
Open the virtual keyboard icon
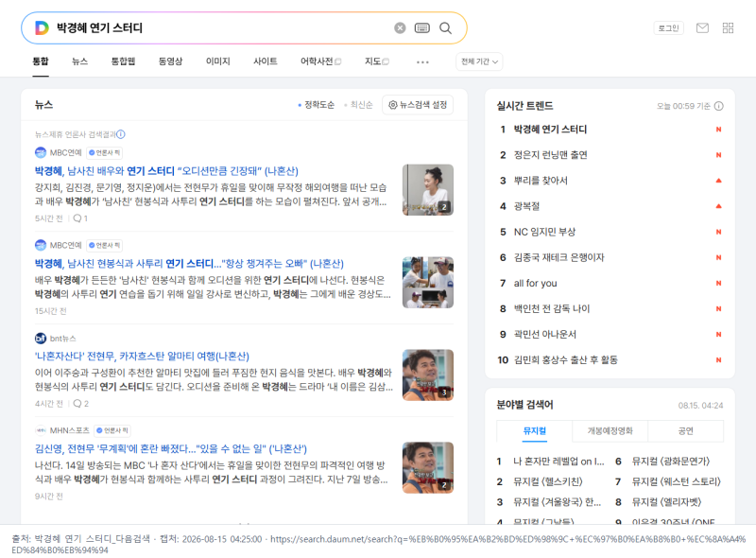[x=421, y=28]
